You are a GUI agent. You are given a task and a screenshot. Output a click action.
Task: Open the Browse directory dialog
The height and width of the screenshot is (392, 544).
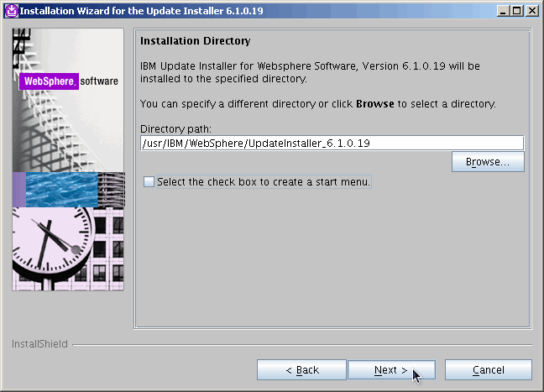click(x=488, y=161)
